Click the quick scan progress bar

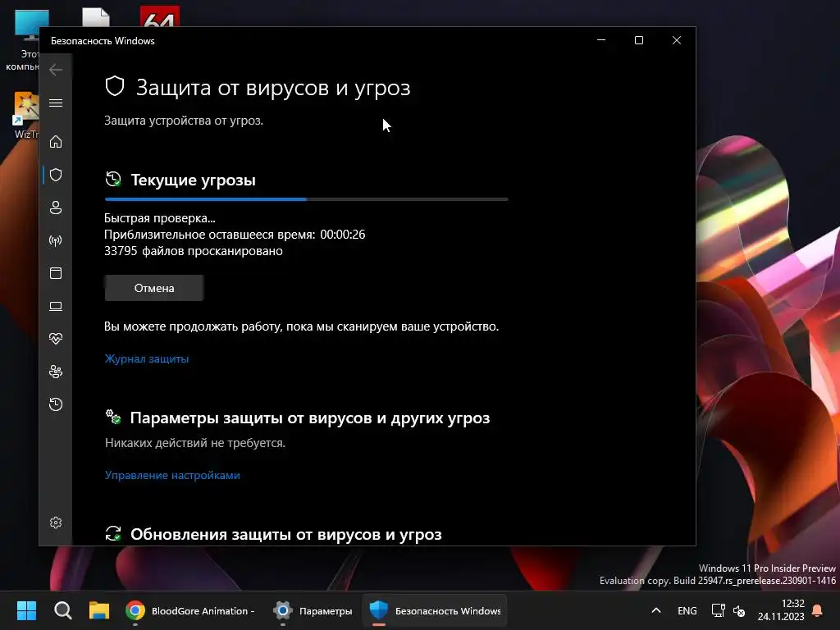tap(307, 199)
